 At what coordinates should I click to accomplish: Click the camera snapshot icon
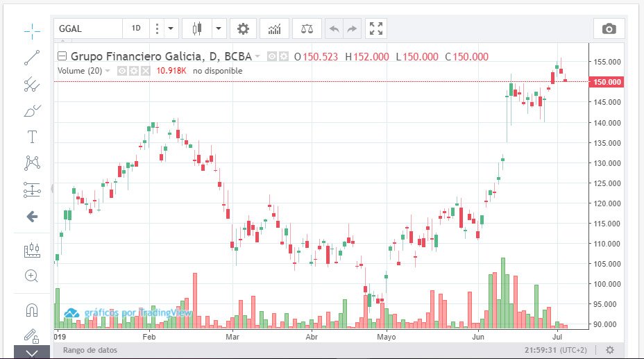click(x=609, y=28)
